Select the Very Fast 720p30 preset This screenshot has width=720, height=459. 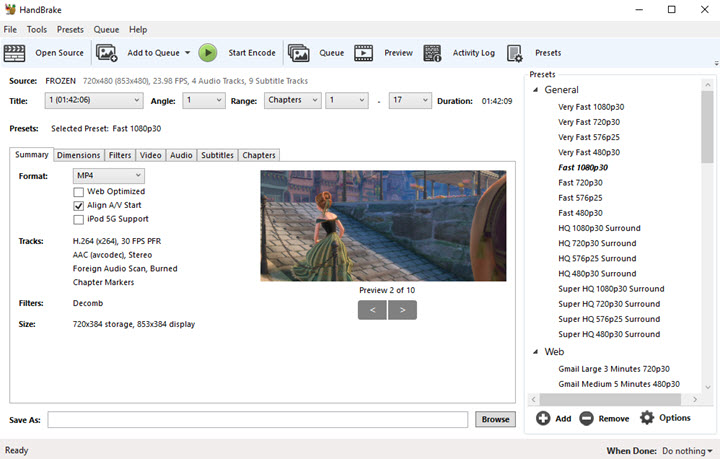point(589,122)
